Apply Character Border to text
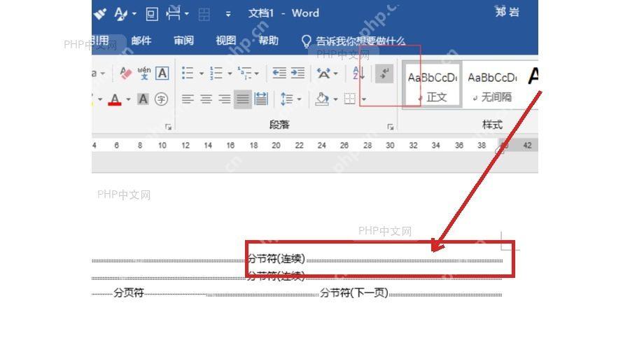The height and width of the screenshot is (364, 630). click(162, 73)
